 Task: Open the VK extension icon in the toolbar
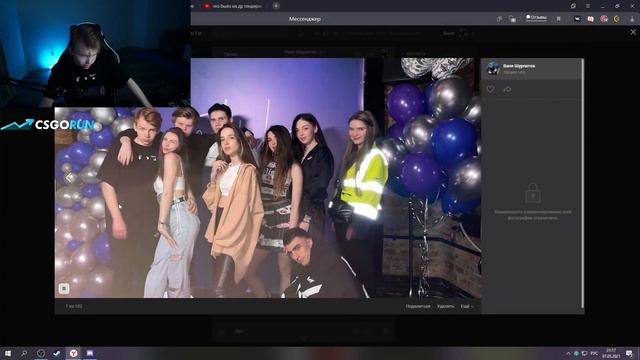(x=577, y=19)
